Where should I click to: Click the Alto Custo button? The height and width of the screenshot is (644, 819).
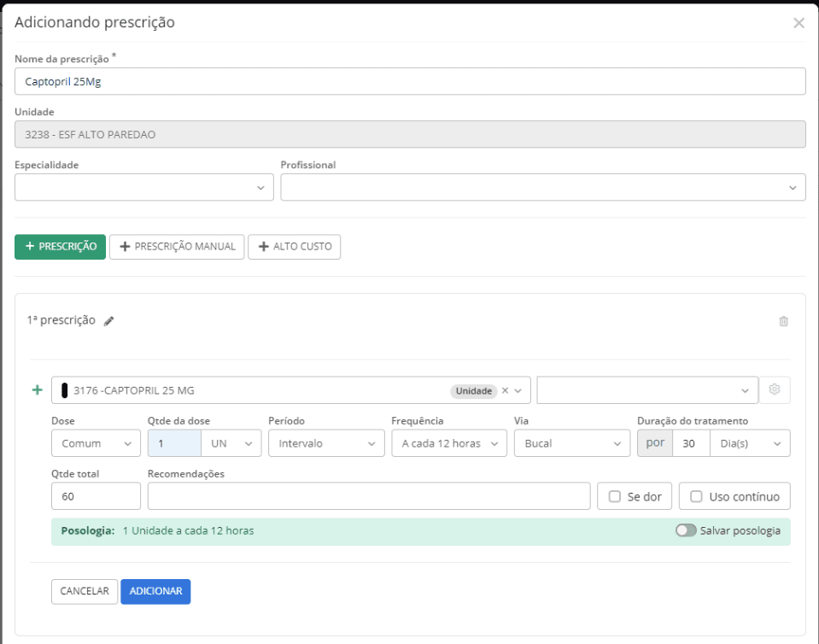294,247
